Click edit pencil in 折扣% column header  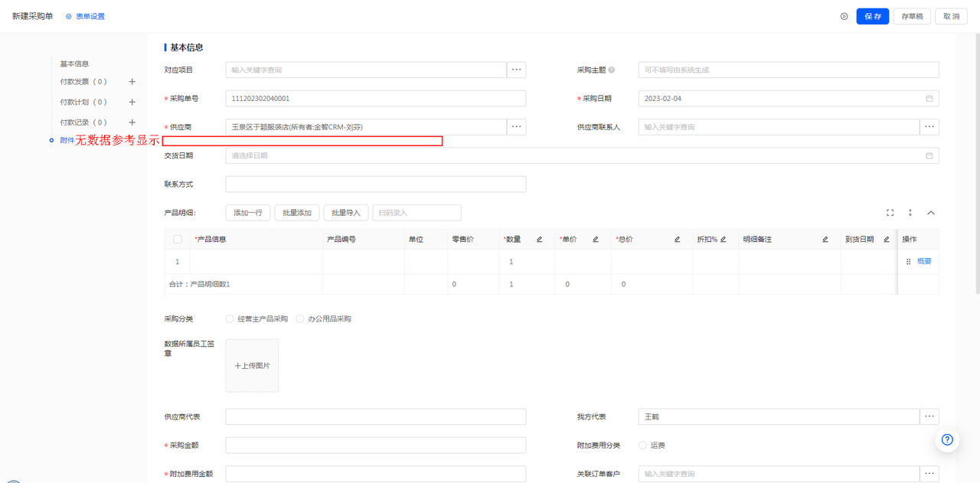click(723, 240)
